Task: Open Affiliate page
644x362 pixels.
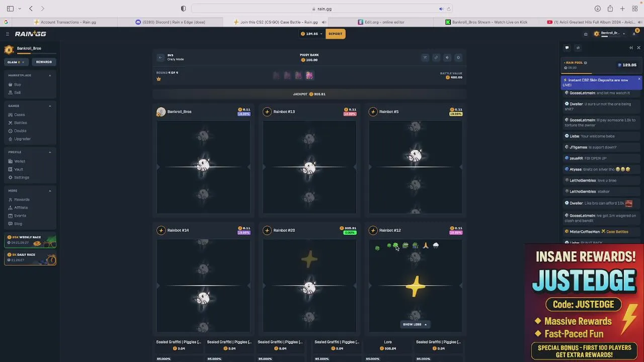Action: click(18, 208)
